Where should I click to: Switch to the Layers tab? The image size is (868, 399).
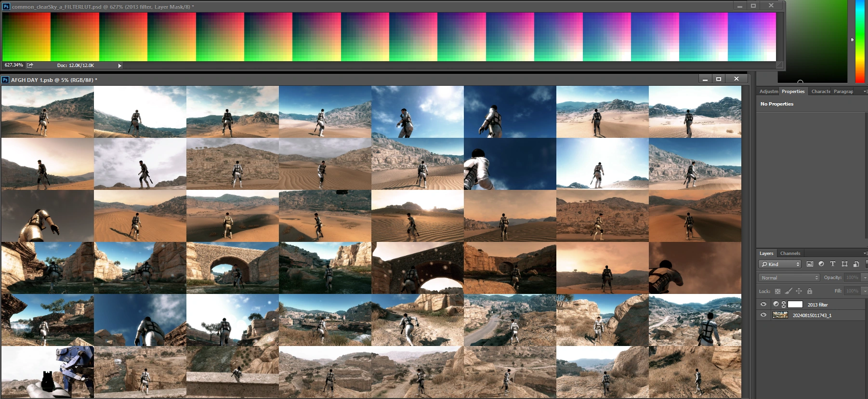pos(766,253)
